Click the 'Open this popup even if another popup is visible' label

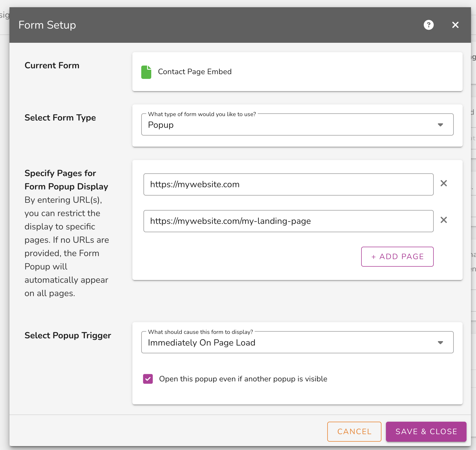tap(243, 379)
